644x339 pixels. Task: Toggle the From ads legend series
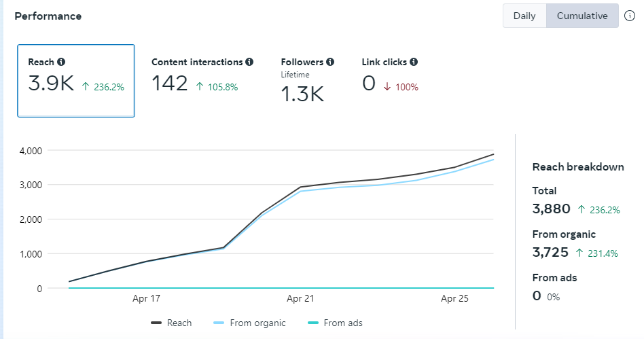335,323
